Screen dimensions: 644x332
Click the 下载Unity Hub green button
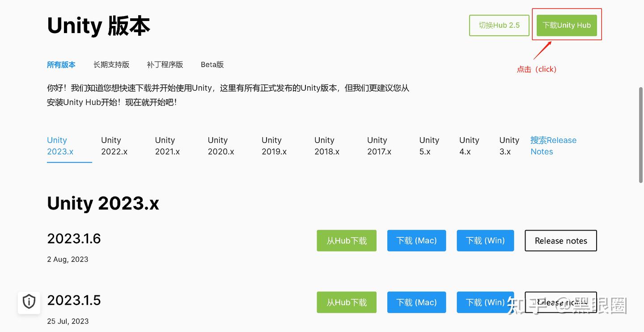pos(566,25)
